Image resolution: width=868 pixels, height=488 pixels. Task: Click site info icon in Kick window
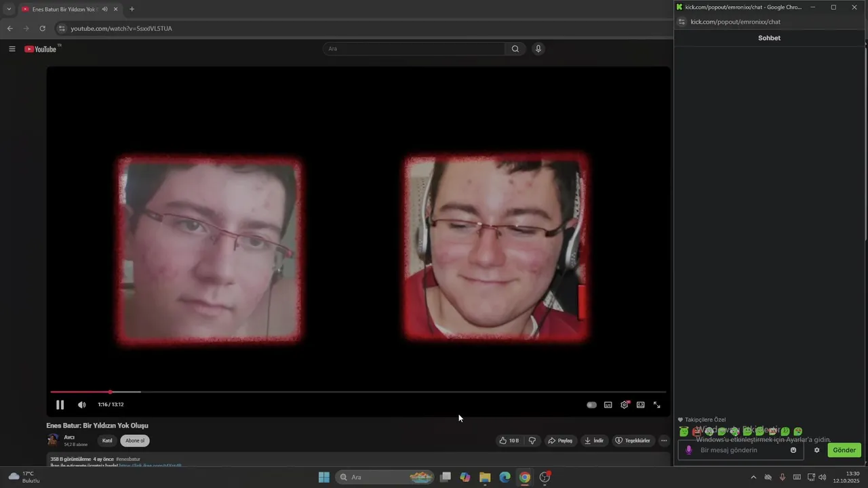coord(682,22)
